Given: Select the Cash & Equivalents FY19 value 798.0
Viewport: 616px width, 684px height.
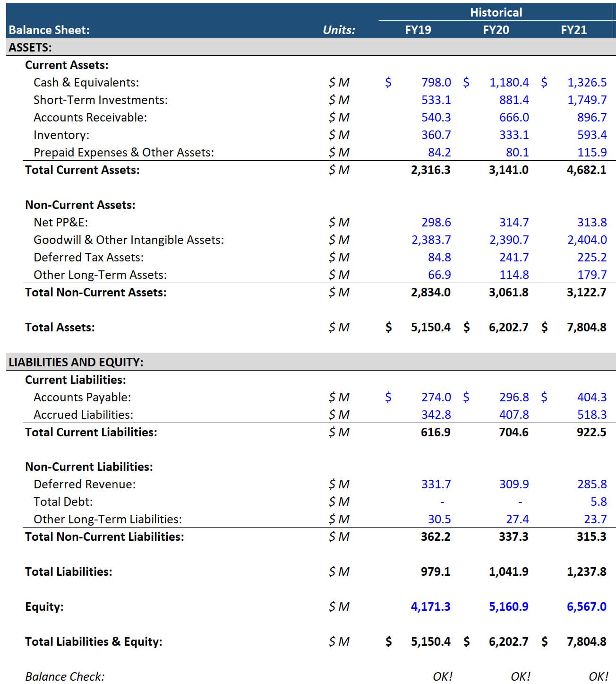Looking at the screenshot, I should tap(435, 82).
